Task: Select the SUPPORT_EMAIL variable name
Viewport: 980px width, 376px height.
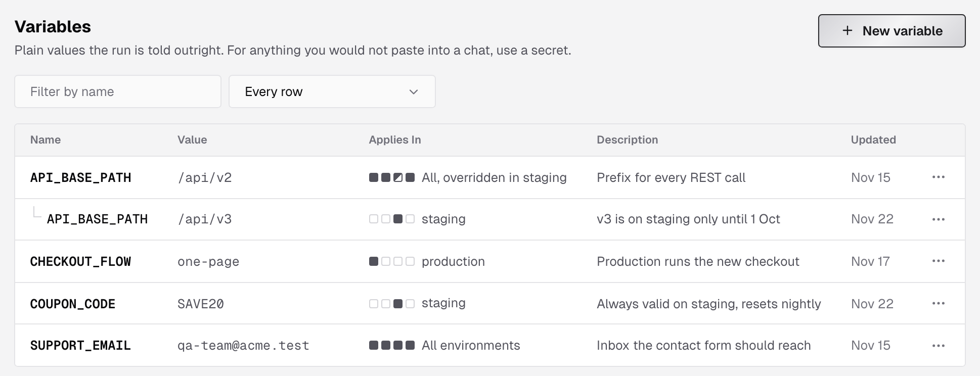Action: coord(81,346)
